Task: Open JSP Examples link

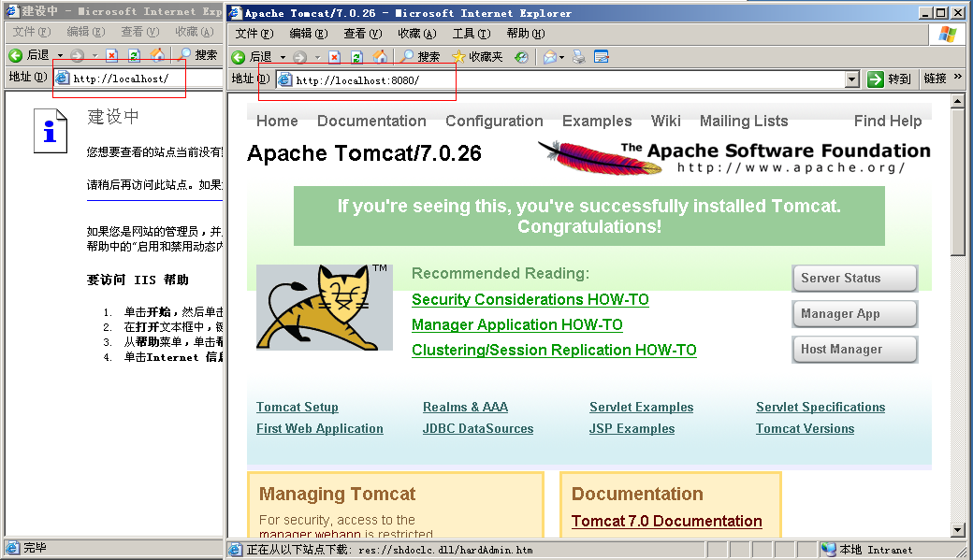Action: 632,428
